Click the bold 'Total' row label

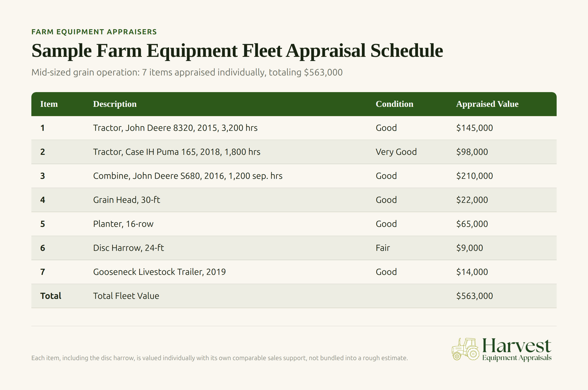point(51,296)
